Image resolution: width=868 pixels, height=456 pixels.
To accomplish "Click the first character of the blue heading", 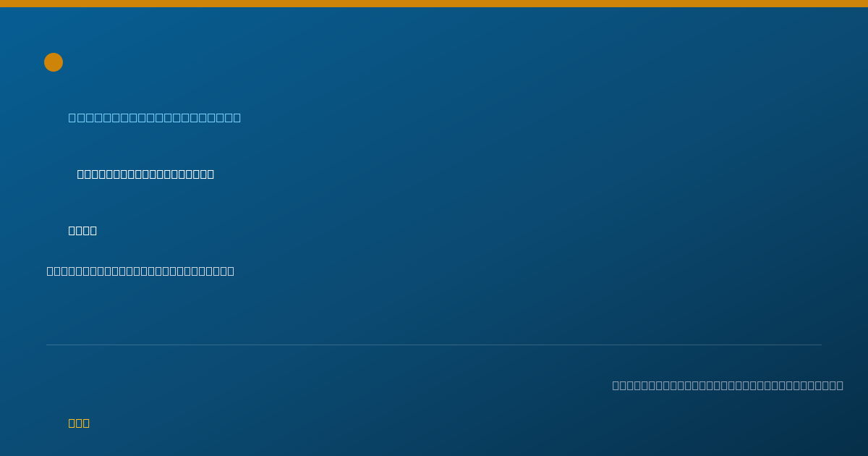I will (x=72, y=117).
